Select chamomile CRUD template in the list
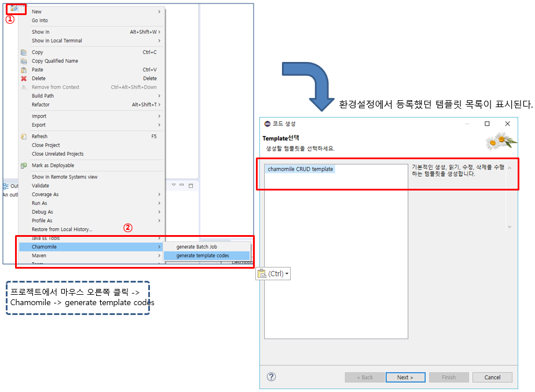Screen dimensions: 535x392 point(301,169)
